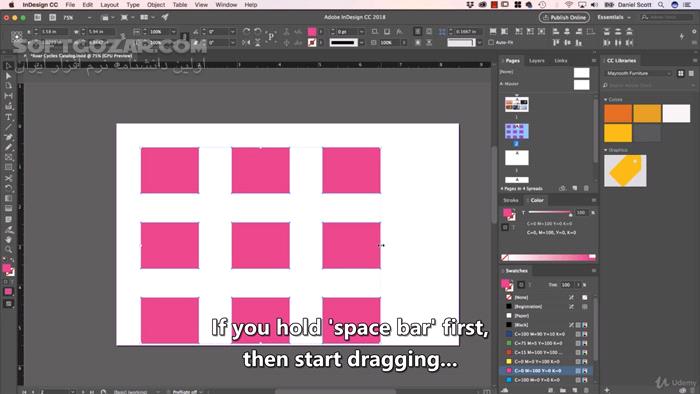This screenshot has height=394, width=700.
Task: Click new swatch icon in Swatches panel
Action: [575, 390]
